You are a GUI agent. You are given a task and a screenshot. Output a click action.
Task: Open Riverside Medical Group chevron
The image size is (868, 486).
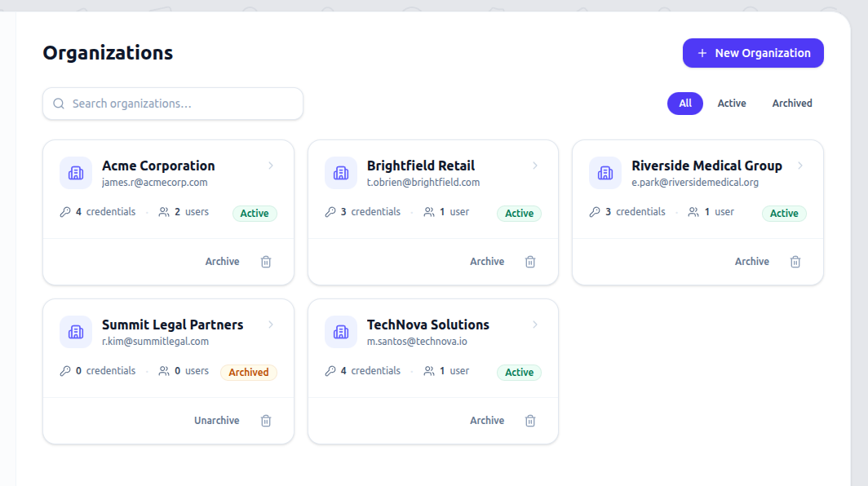tap(800, 166)
